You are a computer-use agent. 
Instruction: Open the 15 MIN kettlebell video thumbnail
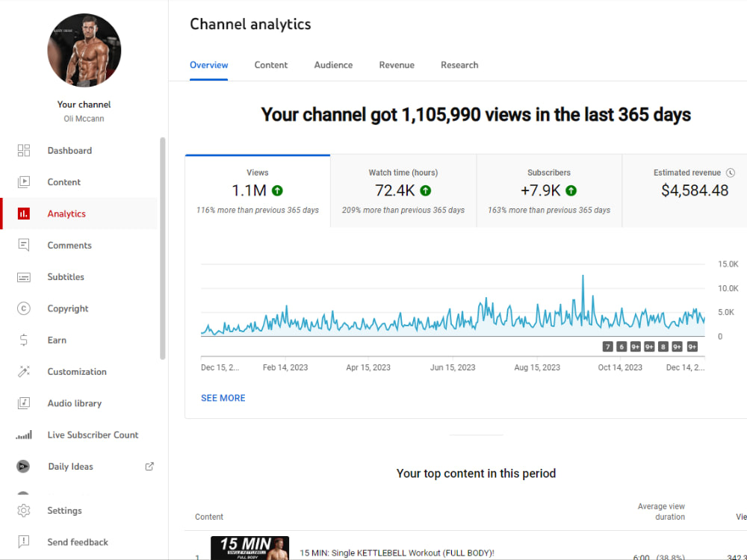click(x=249, y=548)
